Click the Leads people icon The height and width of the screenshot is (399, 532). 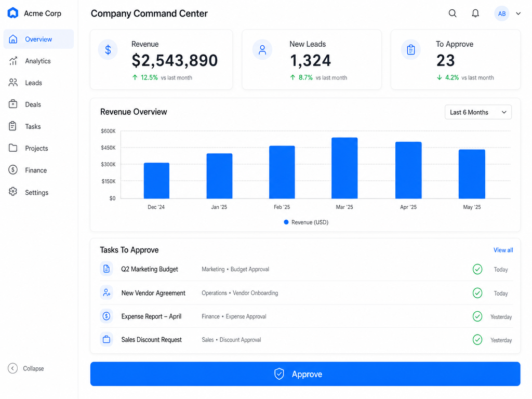coord(13,83)
